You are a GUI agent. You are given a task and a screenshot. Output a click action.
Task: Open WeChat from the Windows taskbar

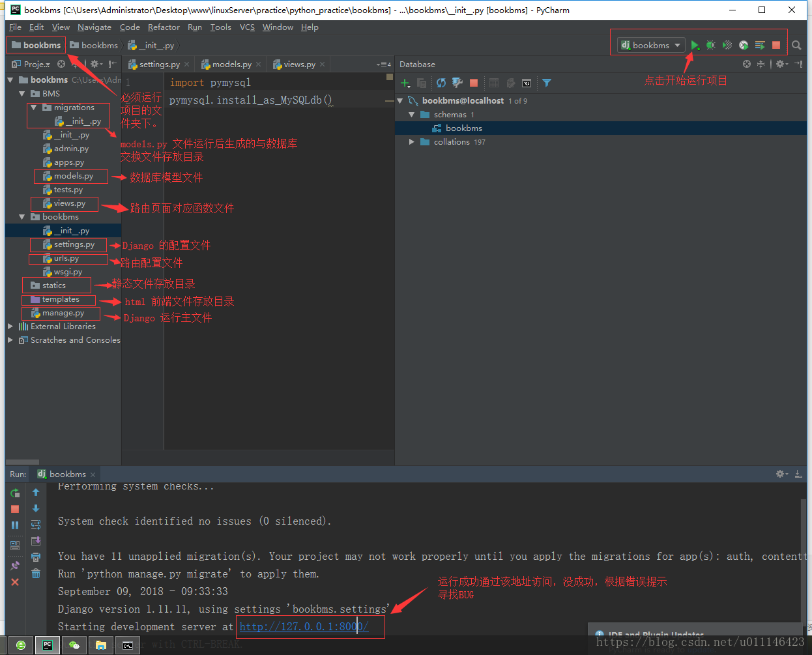coord(74,645)
